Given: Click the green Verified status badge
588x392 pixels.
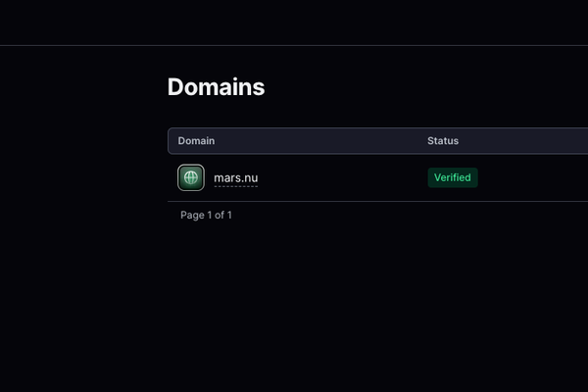Looking at the screenshot, I should 452,177.
